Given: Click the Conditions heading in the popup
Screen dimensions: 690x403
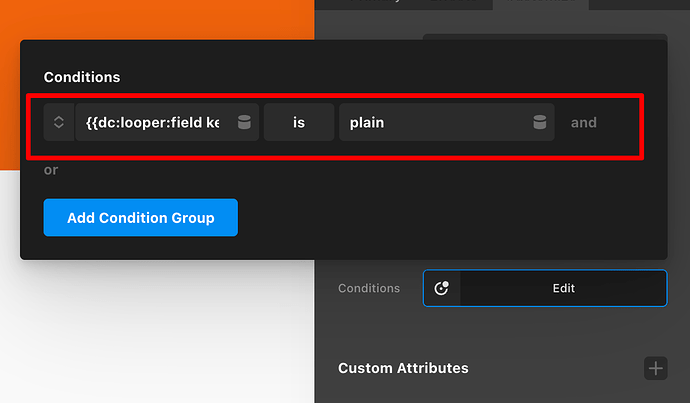Looking at the screenshot, I should click(81, 77).
